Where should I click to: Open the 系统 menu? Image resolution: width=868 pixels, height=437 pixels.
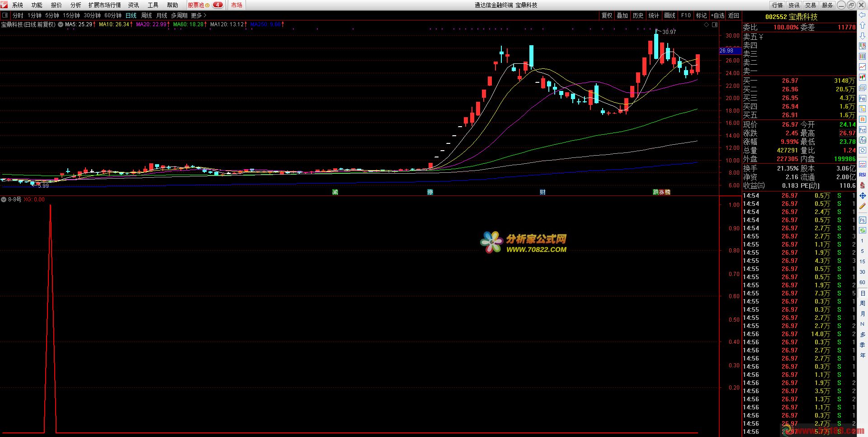18,5
